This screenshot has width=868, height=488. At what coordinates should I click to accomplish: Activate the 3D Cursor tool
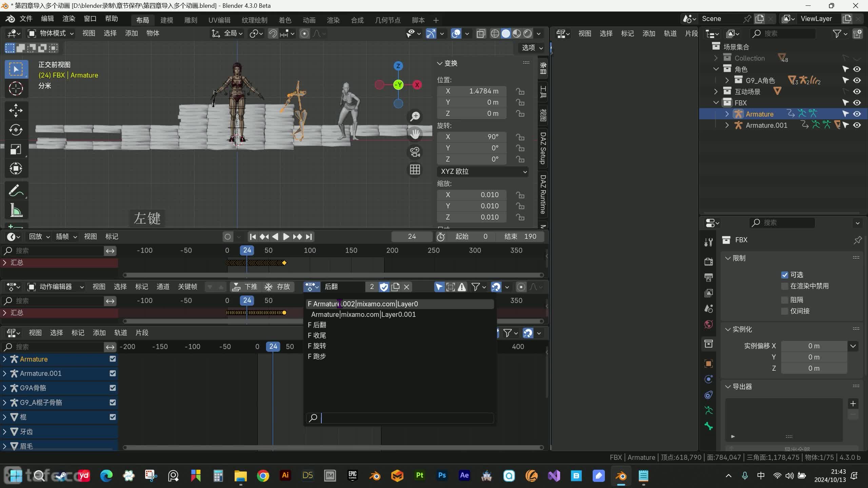point(16,89)
